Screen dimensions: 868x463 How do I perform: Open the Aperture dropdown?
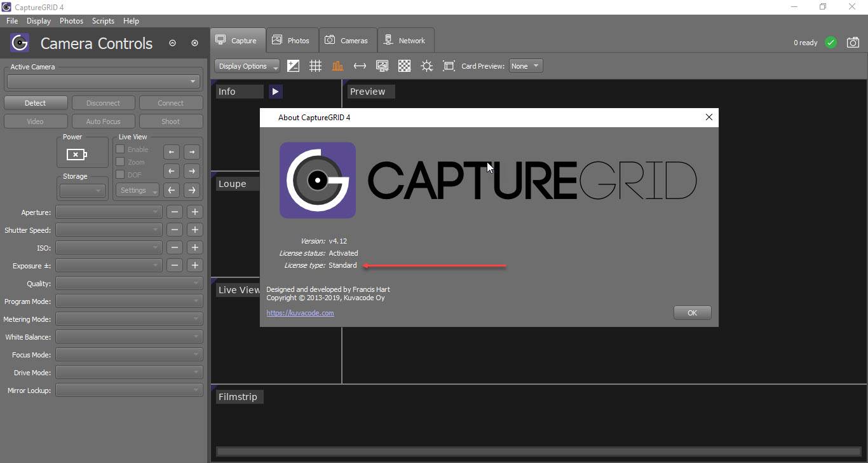coord(109,212)
